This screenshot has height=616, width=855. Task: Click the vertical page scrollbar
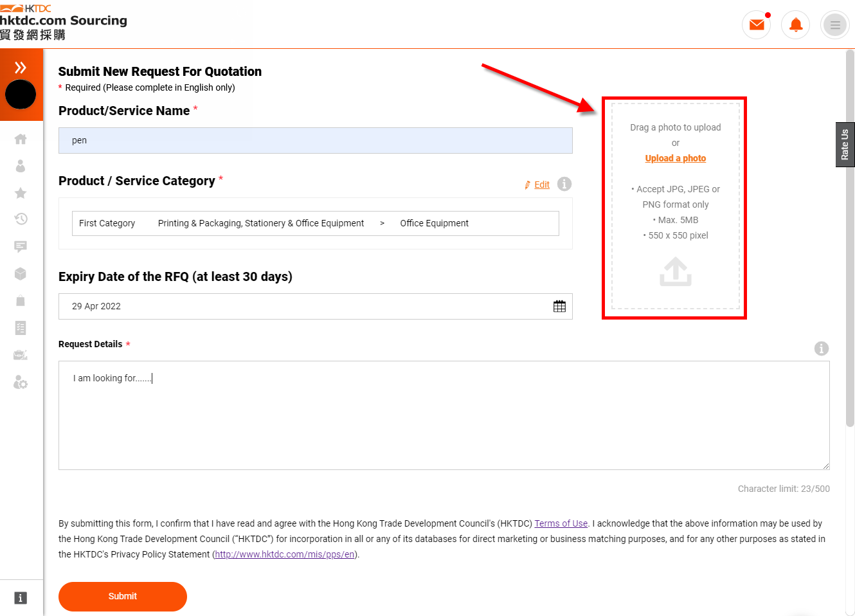(850, 238)
